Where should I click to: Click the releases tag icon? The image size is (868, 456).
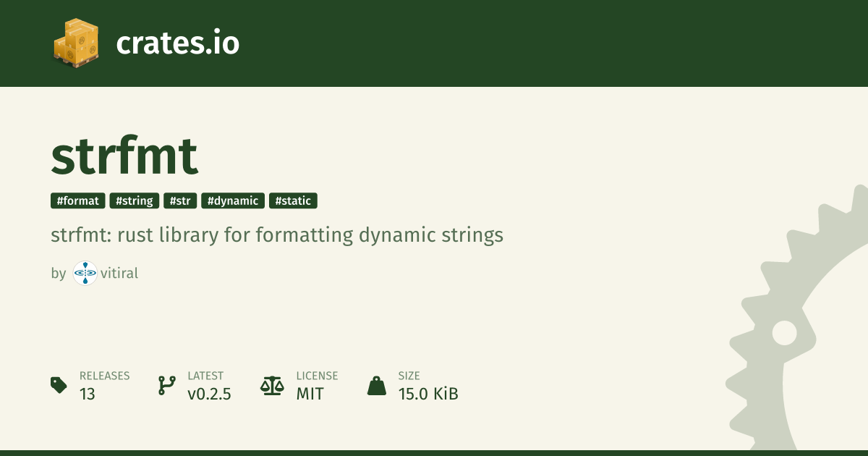click(59, 385)
